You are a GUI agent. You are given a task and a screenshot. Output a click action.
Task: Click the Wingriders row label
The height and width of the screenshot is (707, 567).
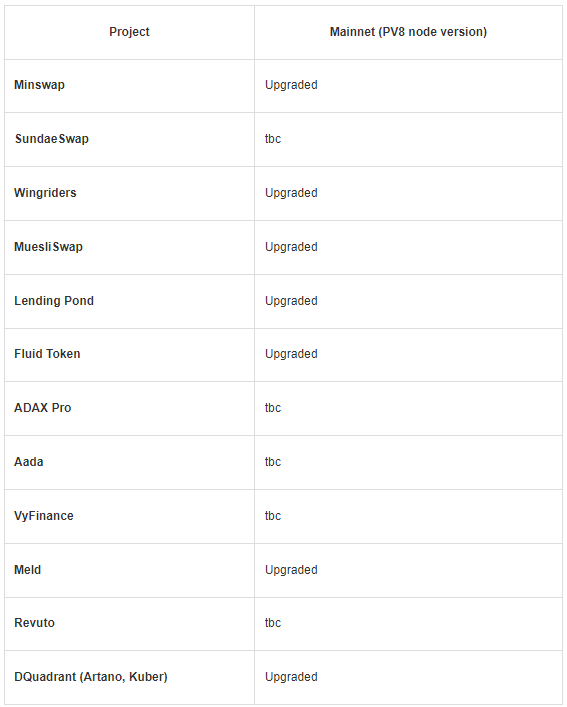[x=45, y=193]
